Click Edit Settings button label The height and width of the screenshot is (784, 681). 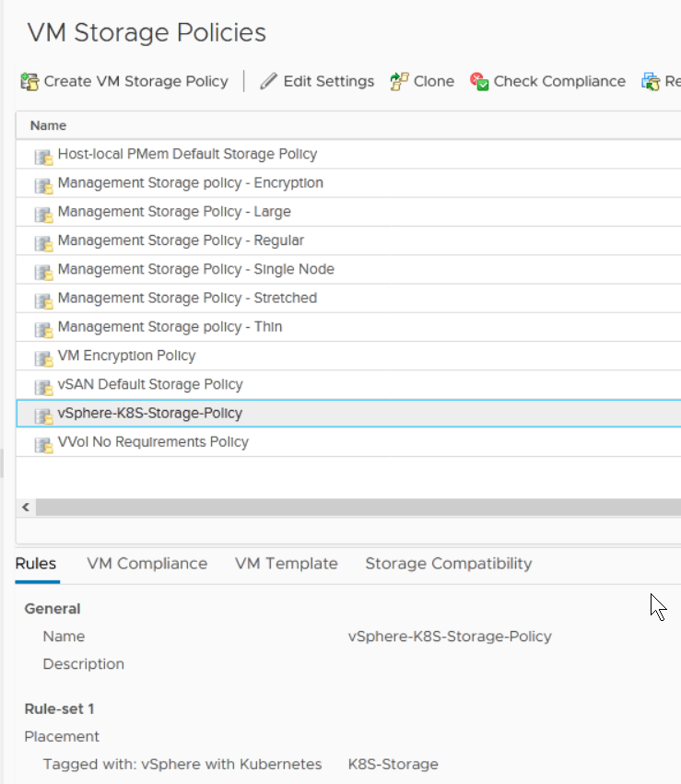point(328,81)
